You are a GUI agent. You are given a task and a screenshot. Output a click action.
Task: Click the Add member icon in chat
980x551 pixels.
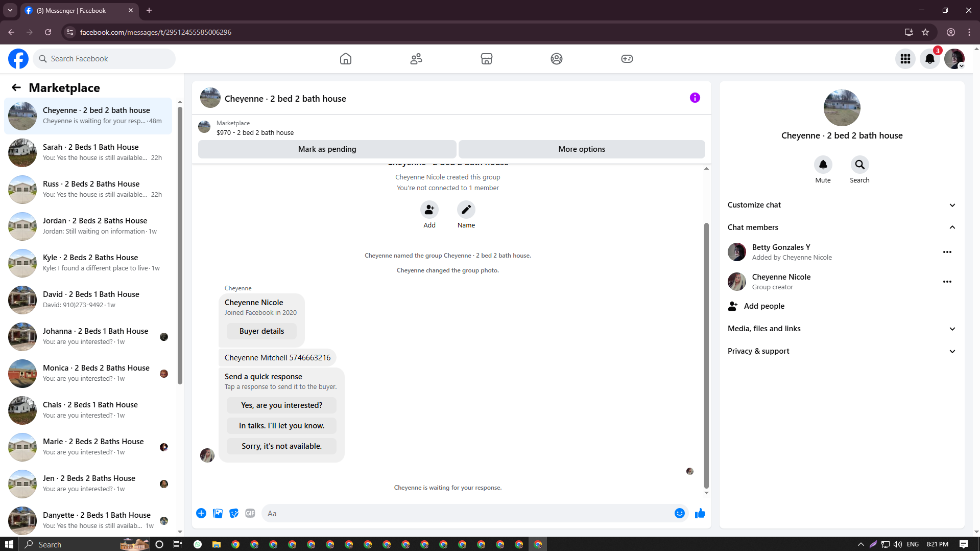tap(429, 210)
